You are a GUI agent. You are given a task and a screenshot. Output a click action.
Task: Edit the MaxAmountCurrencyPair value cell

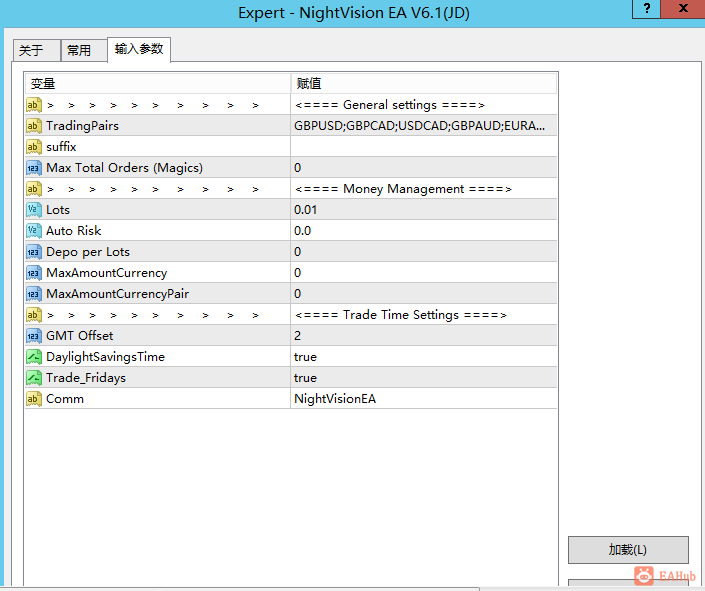click(x=424, y=294)
